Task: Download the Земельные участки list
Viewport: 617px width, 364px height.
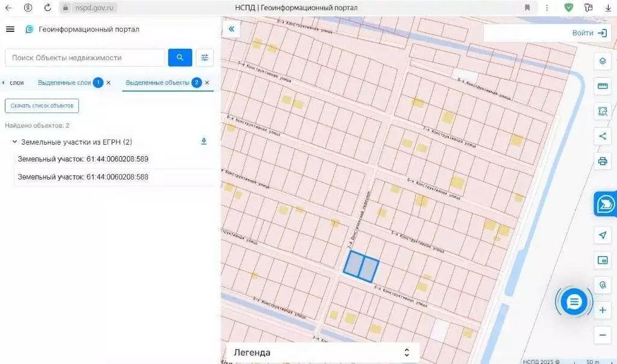Action: tap(204, 141)
